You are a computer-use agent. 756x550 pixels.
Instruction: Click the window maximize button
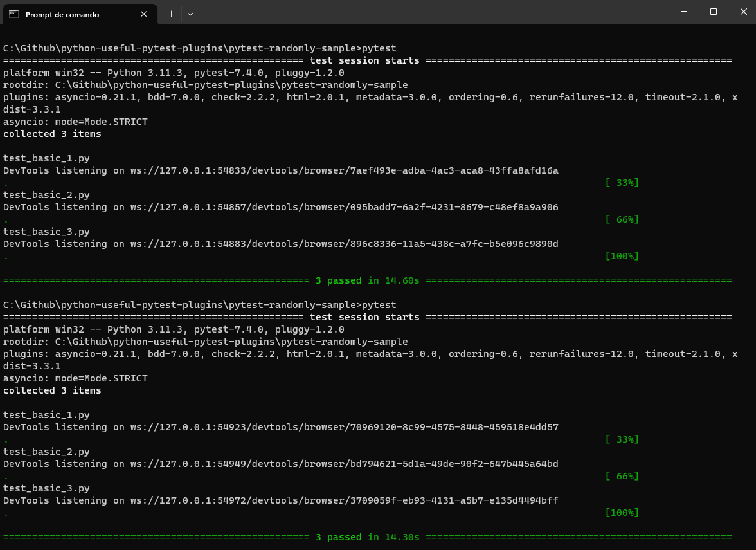pos(714,12)
